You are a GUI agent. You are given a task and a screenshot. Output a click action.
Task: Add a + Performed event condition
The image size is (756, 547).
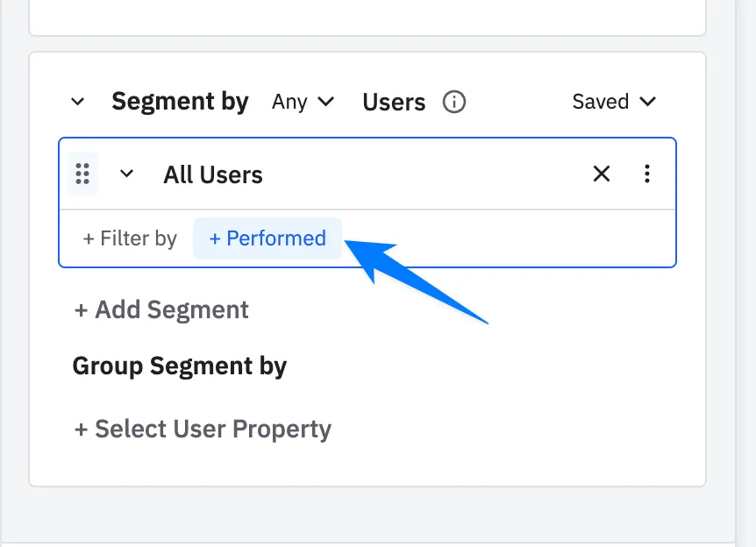tap(267, 238)
